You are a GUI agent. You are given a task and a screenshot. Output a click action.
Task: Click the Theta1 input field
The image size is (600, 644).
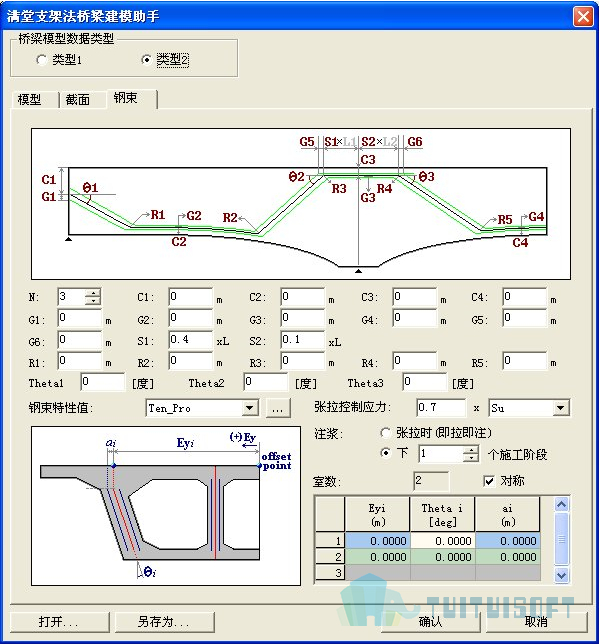103,382
